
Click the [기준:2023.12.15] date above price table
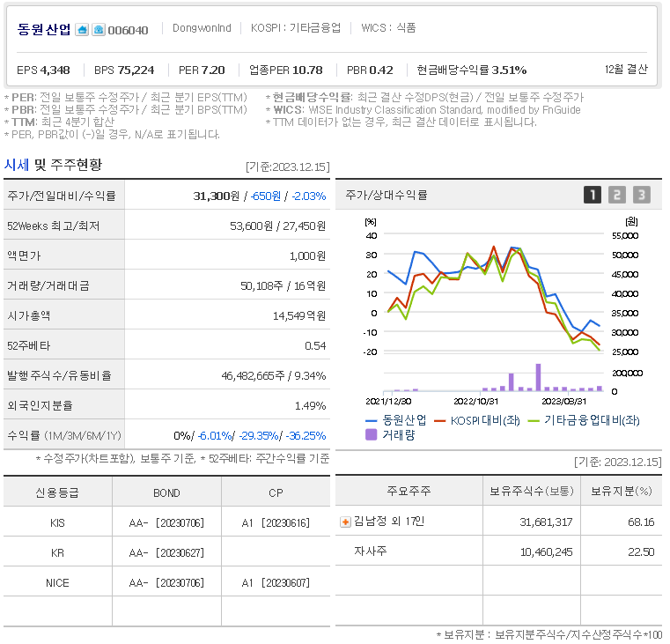[x=288, y=167]
